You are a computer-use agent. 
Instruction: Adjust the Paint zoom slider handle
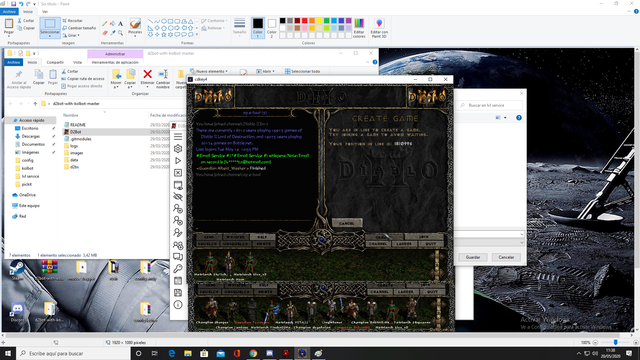click(x=616, y=342)
